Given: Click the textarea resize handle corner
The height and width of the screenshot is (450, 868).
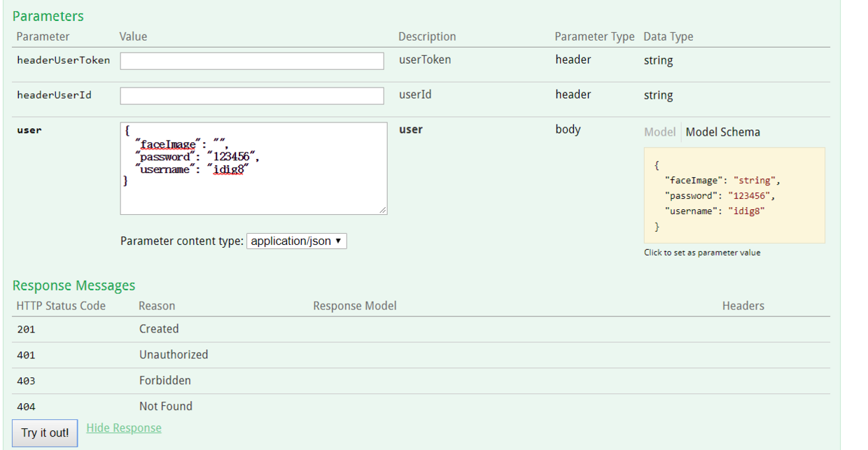Looking at the screenshot, I should point(382,209).
